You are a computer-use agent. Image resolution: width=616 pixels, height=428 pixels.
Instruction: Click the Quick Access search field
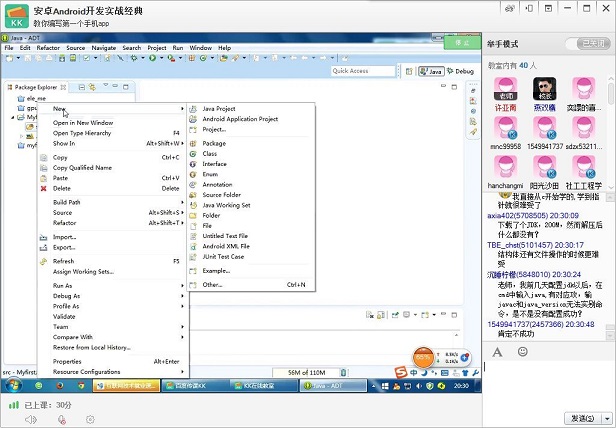pos(363,71)
